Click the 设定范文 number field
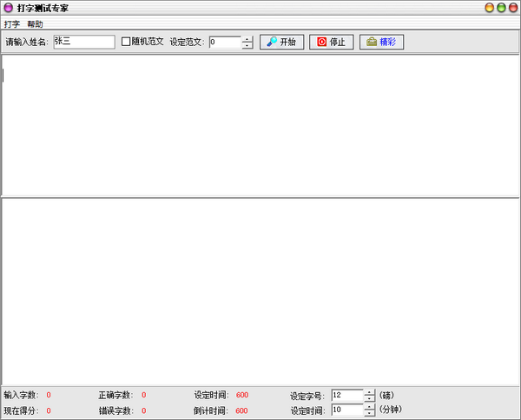 224,42
